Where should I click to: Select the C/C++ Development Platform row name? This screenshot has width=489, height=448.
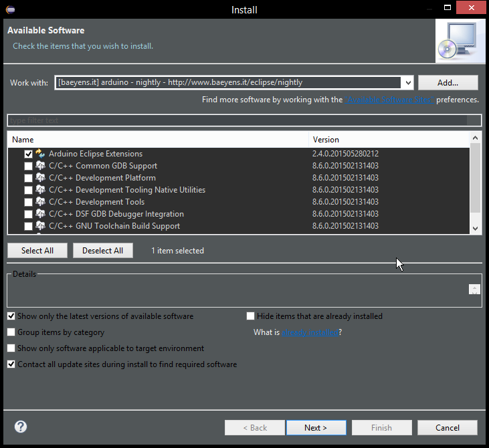[x=102, y=178]
